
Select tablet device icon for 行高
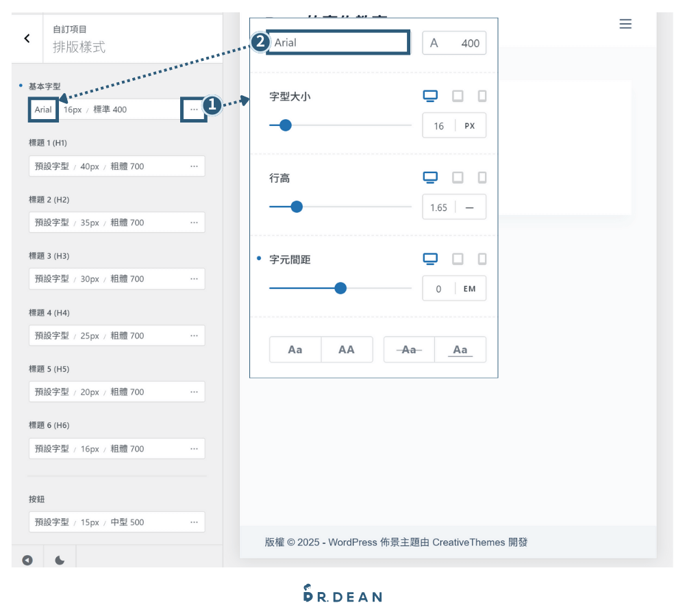458,177
